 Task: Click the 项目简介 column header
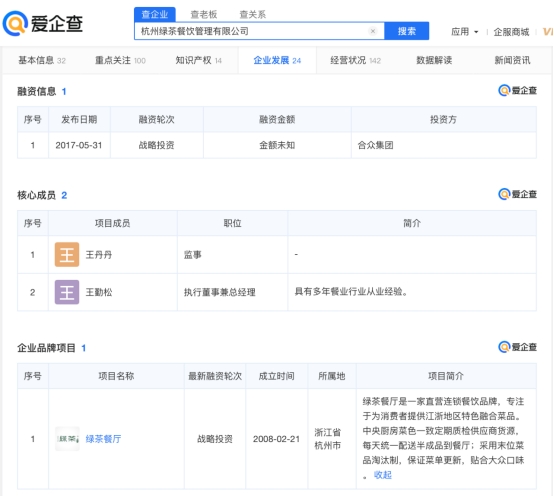click(446, 376)
